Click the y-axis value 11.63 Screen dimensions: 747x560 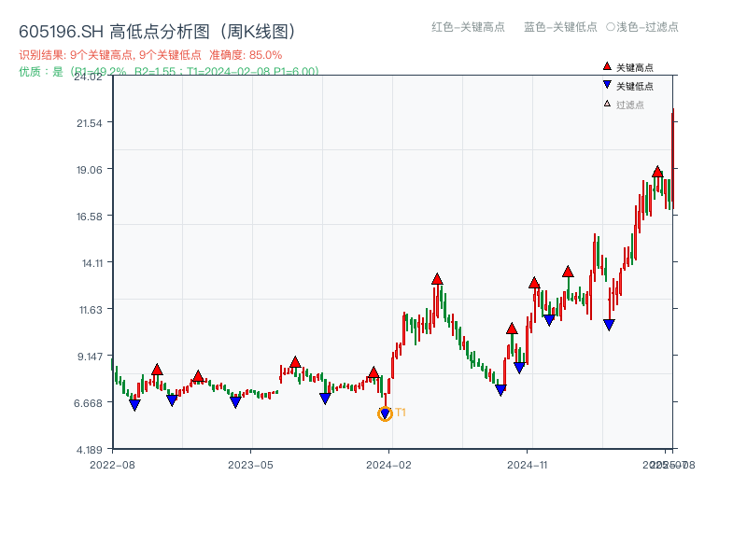pos(91,310)
